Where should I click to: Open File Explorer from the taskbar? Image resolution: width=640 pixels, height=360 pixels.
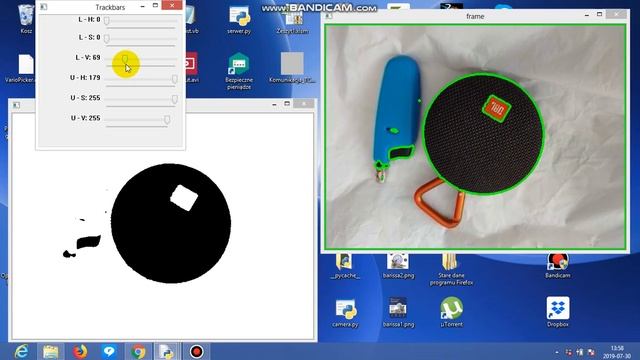[51, 351]
